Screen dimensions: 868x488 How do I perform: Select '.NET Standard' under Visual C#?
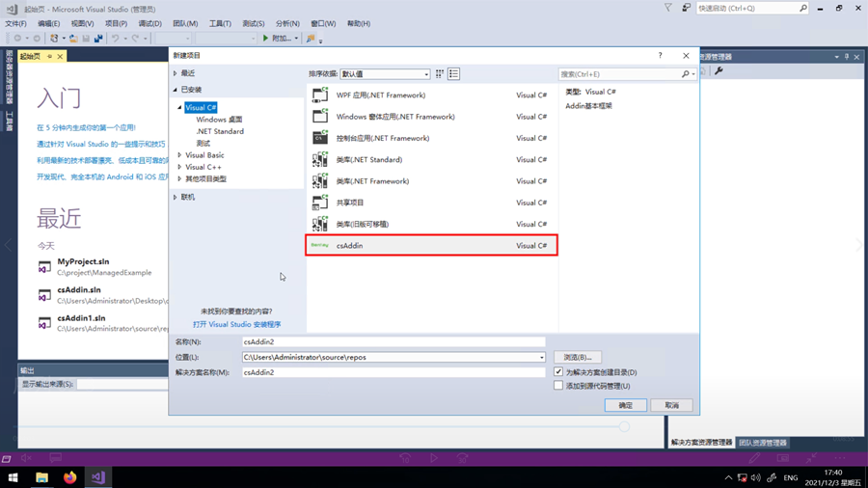coord(220,131)
